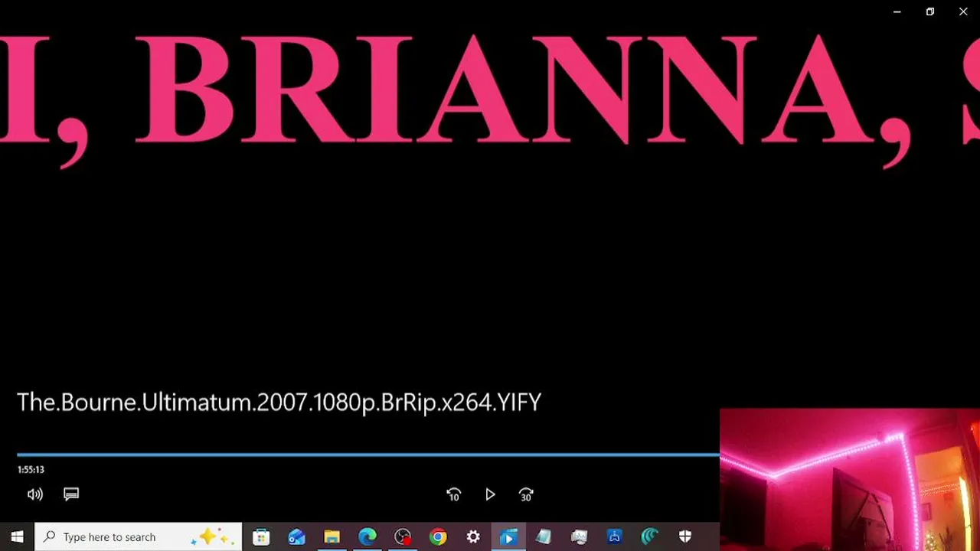Click the 1:55:13 elapsed time label
980x551 pixels.
point(31,470)
